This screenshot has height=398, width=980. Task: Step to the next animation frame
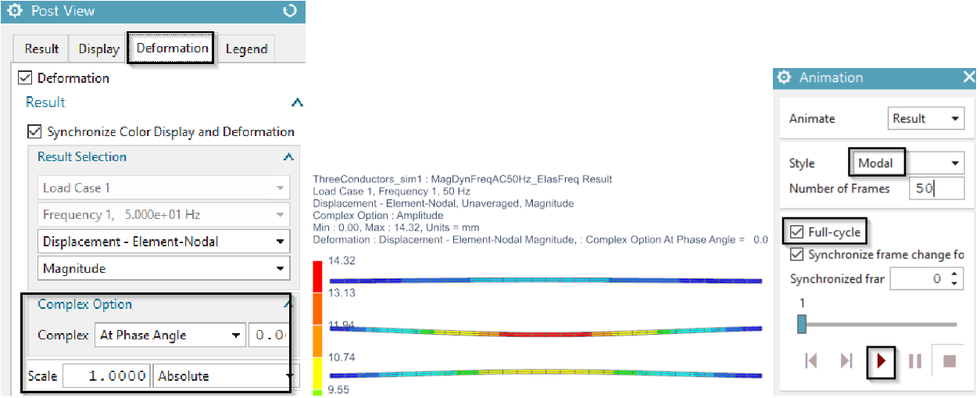click(846, 361)
